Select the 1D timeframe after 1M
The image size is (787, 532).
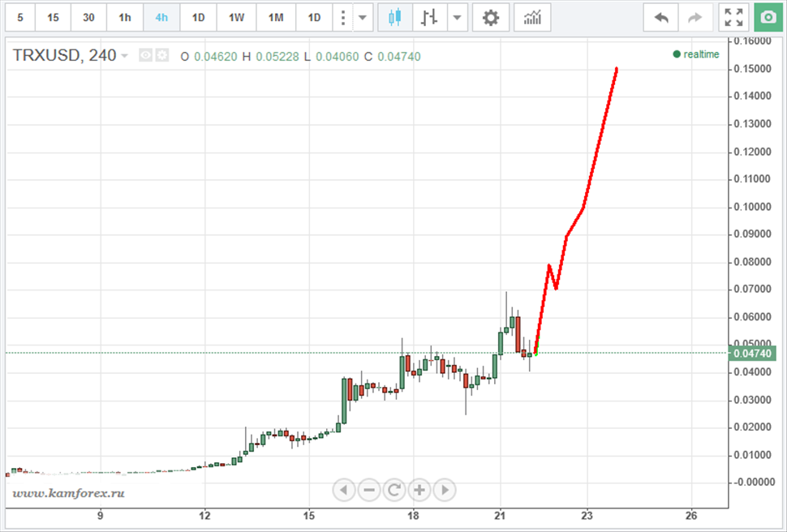(x=314, y=18)
